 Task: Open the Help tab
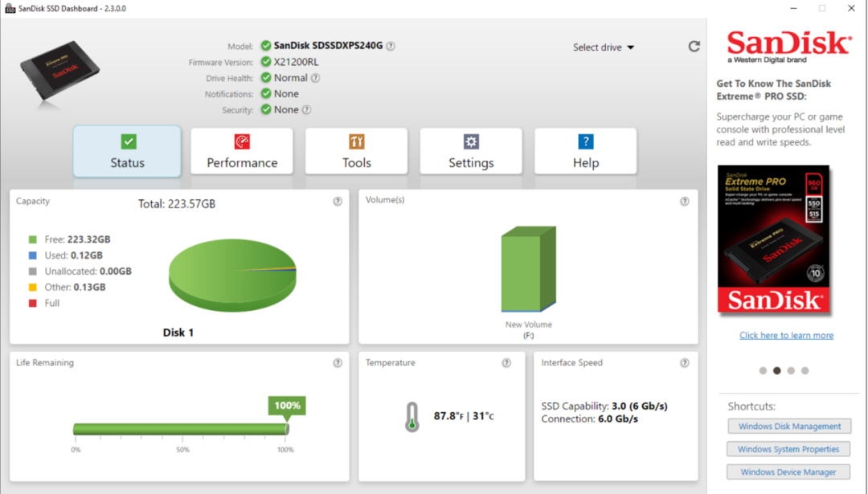pyautogui.click(x=586, y=151)
